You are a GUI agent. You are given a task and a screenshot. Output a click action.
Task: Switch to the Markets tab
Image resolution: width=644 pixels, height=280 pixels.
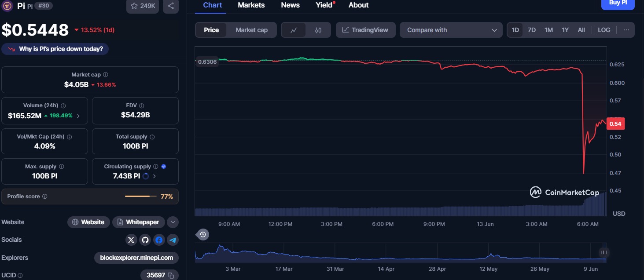[x=251, y=5]
